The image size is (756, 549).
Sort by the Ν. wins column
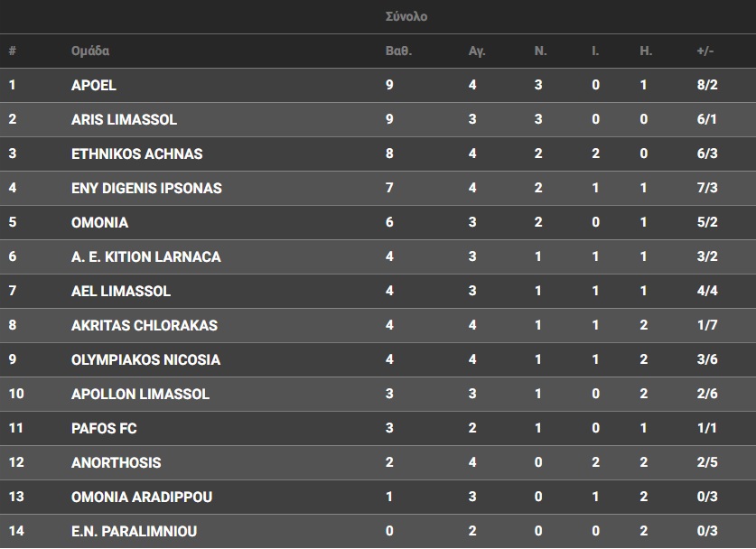(540, 51)
